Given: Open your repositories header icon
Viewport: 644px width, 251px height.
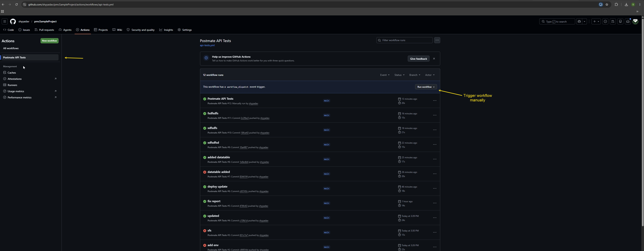Looking at the screenshot, I should [620, 22].
